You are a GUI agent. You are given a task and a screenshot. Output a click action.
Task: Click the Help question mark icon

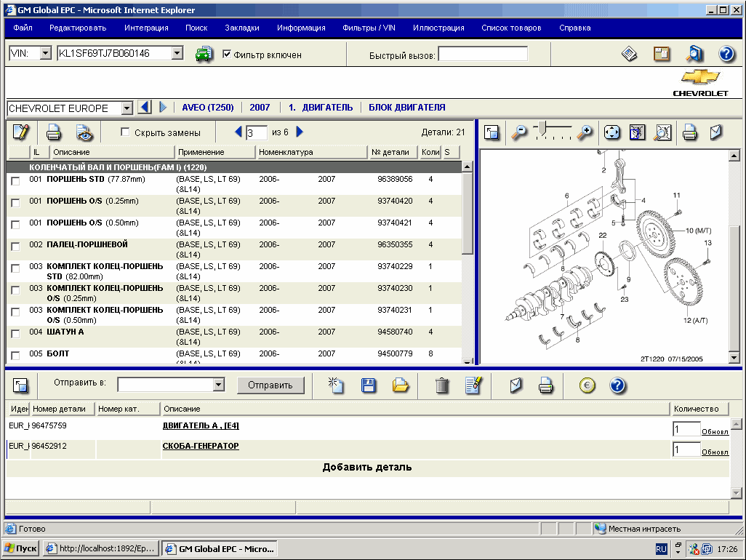(619, 385)
